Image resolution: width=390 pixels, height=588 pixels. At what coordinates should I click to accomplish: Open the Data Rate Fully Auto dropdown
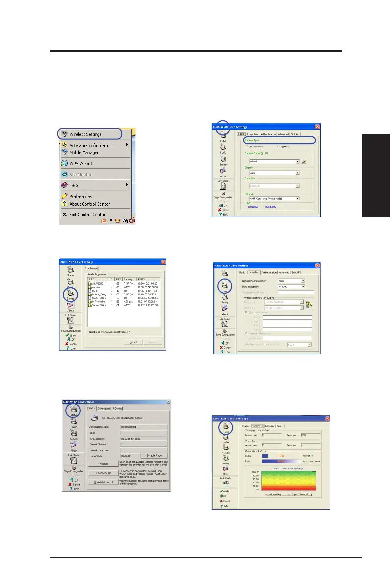298,186
